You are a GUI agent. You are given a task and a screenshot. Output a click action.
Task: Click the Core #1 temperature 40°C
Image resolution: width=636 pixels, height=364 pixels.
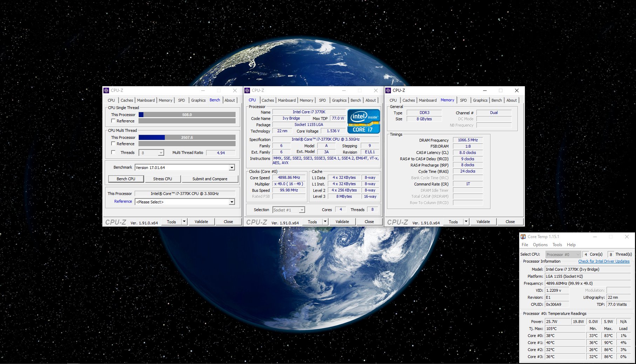[x=565, y=343]
